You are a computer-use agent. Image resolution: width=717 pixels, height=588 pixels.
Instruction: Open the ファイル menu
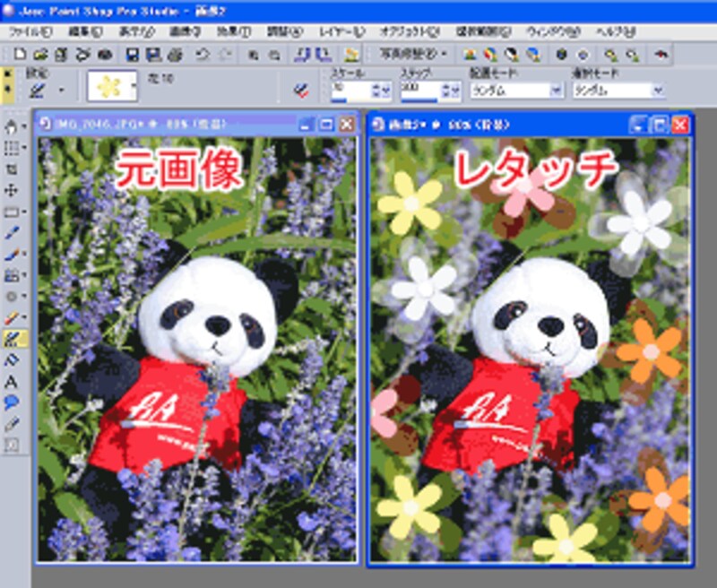tap(29, 31)
